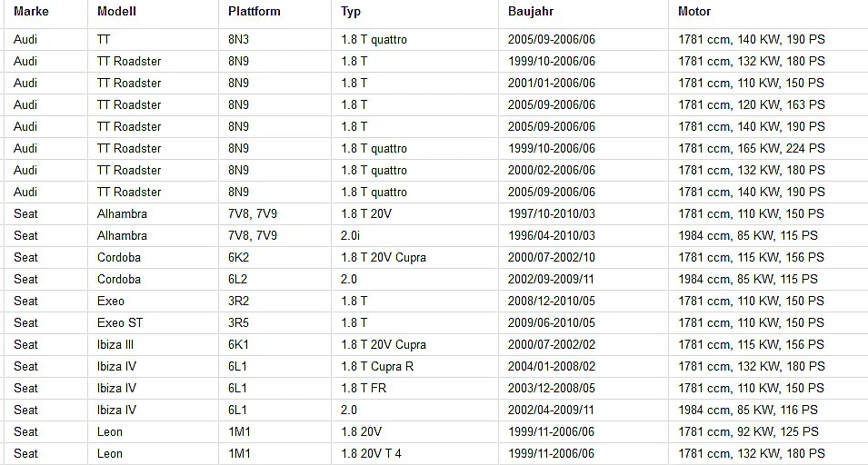
Task: Select the Cordoba 6K2 platform cell
Action: [274, 258]
